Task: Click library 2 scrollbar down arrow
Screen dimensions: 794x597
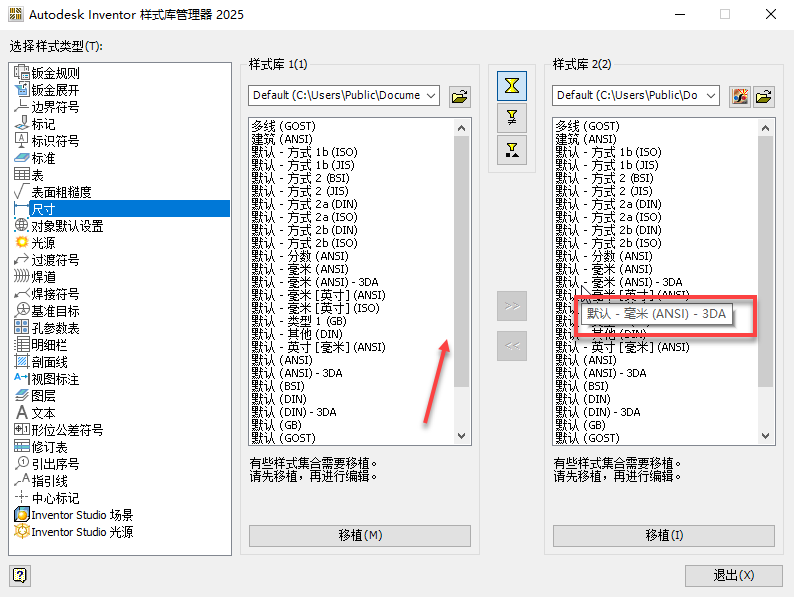Action: [x=765, y=435]
